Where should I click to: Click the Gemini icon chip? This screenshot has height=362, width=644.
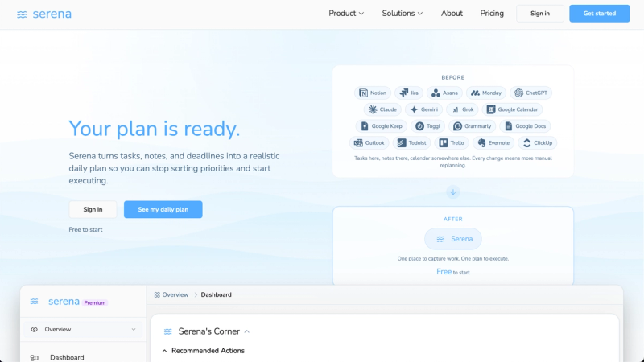pyautogui.click(x=424, y=109)
